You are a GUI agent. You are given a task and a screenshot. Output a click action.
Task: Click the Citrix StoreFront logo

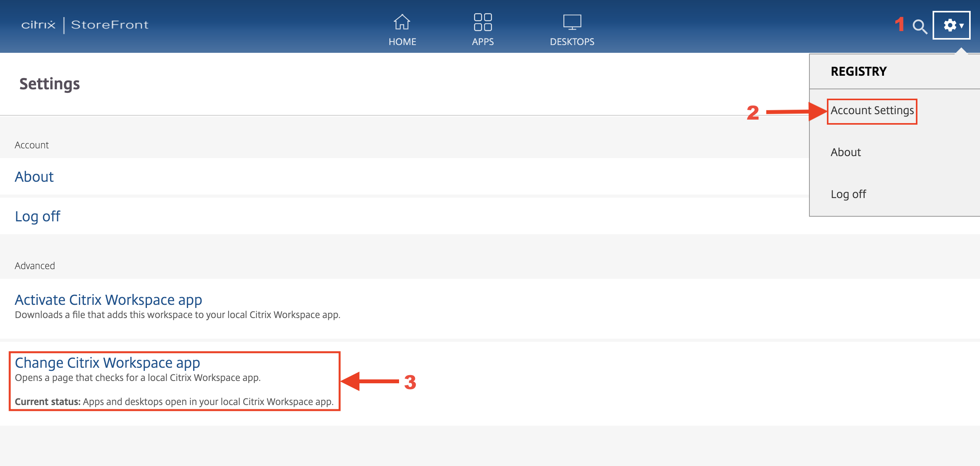[85, 25]
